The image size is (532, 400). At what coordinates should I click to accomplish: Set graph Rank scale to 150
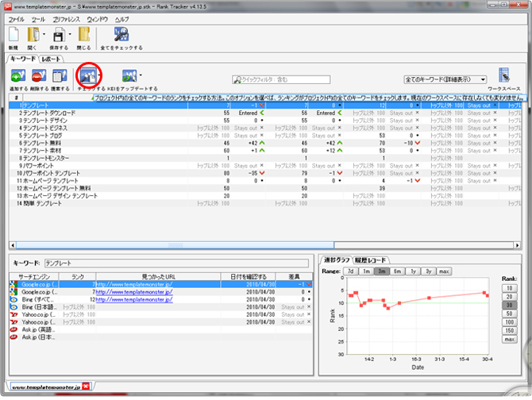coord(509,330)
